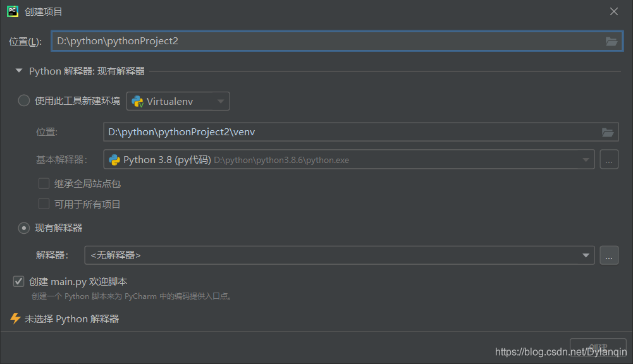Open the Virtualenv environment tool dropdown

178,101
